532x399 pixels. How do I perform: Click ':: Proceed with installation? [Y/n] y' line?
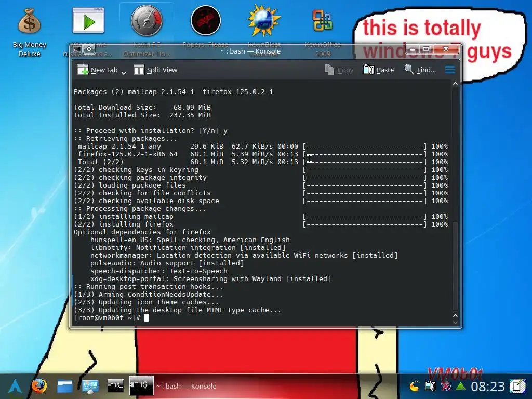[151, 130]
